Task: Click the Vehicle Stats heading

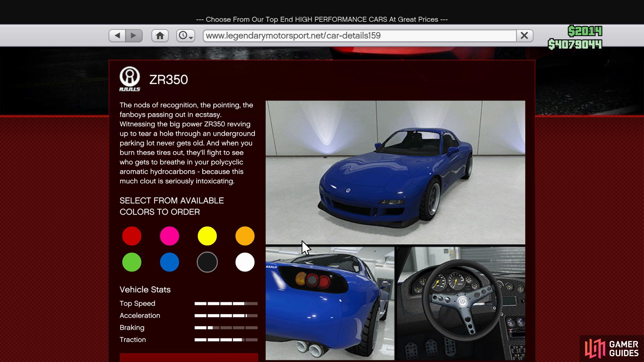Action: [145, 290]
